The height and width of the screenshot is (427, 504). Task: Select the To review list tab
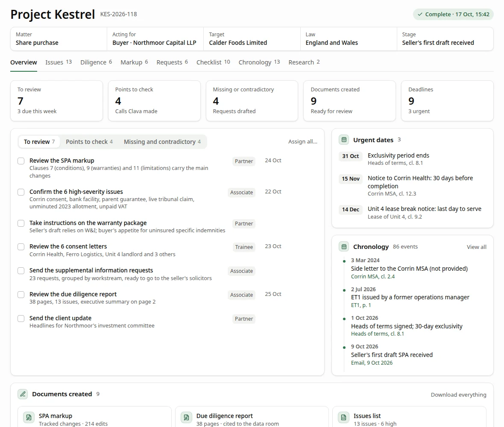coord(39,142)
